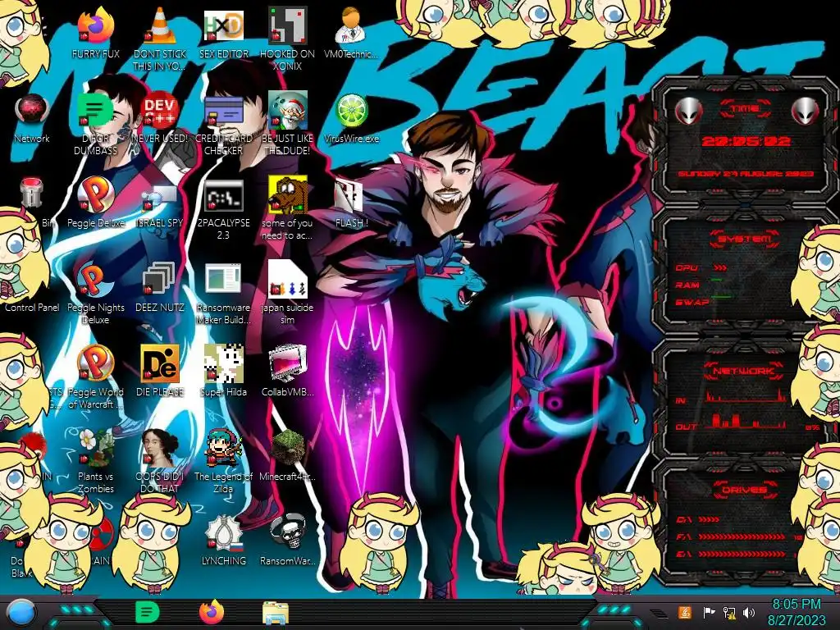This screenshot has height=630, width=840.
Task: Click the SYSTEM header in the gadget
Action: (x=745, y=239)
